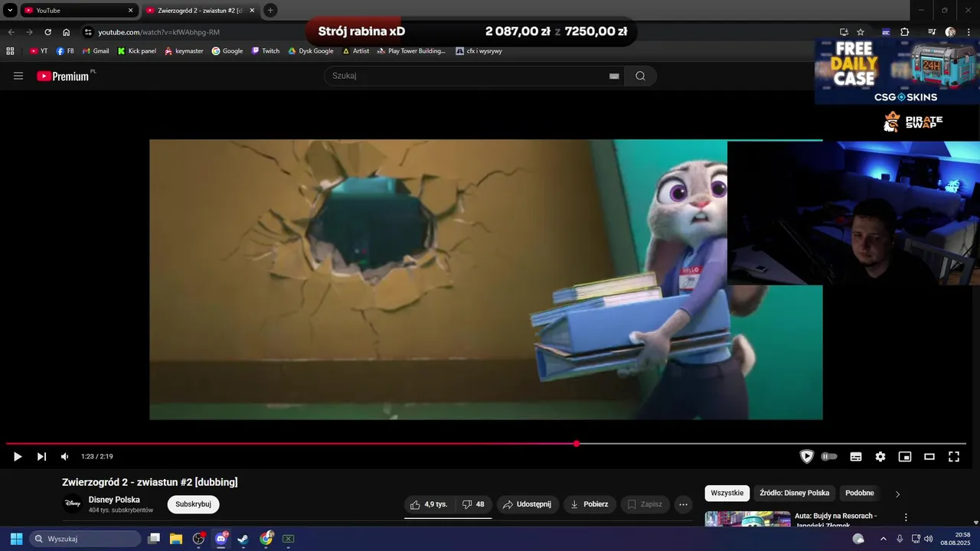Click the red playhead scrubber dot
Screen dimensions: 980x551
[577, 444]
